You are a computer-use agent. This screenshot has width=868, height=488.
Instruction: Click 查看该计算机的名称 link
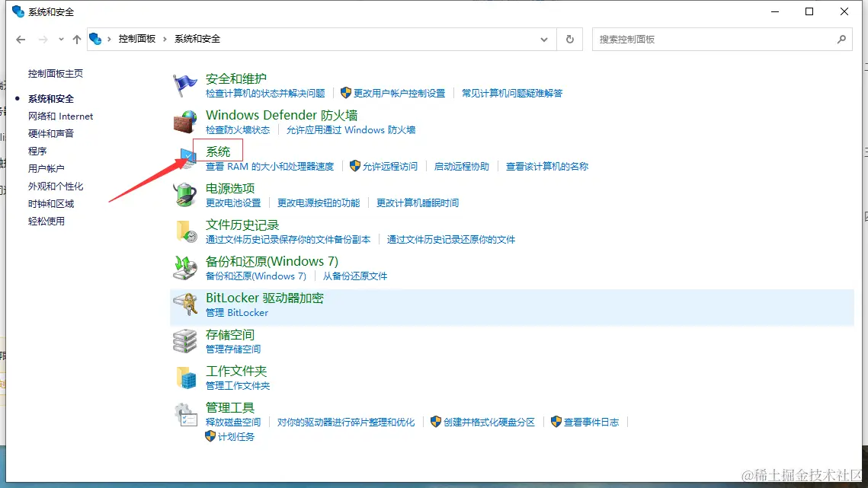(x=547, y=167)
